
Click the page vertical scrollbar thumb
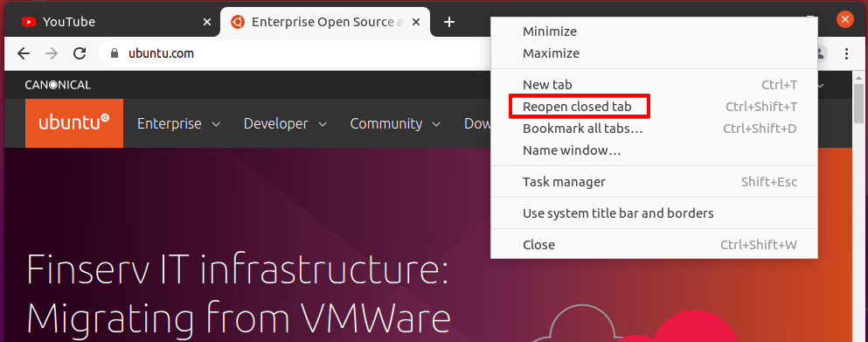click(x=859, y=104)
